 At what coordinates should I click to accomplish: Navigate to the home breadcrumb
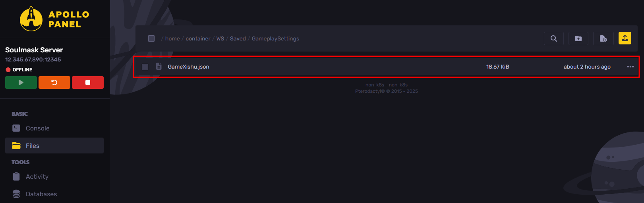172,38
